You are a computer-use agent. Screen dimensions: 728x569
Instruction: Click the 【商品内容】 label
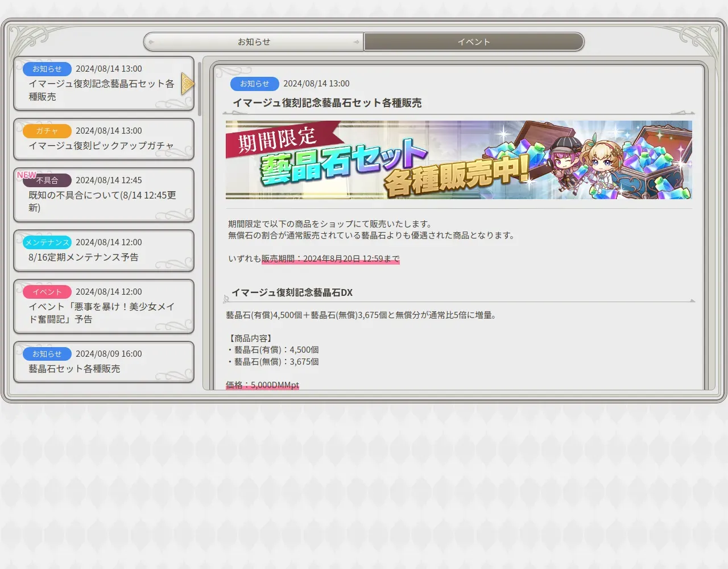[250, 339]
